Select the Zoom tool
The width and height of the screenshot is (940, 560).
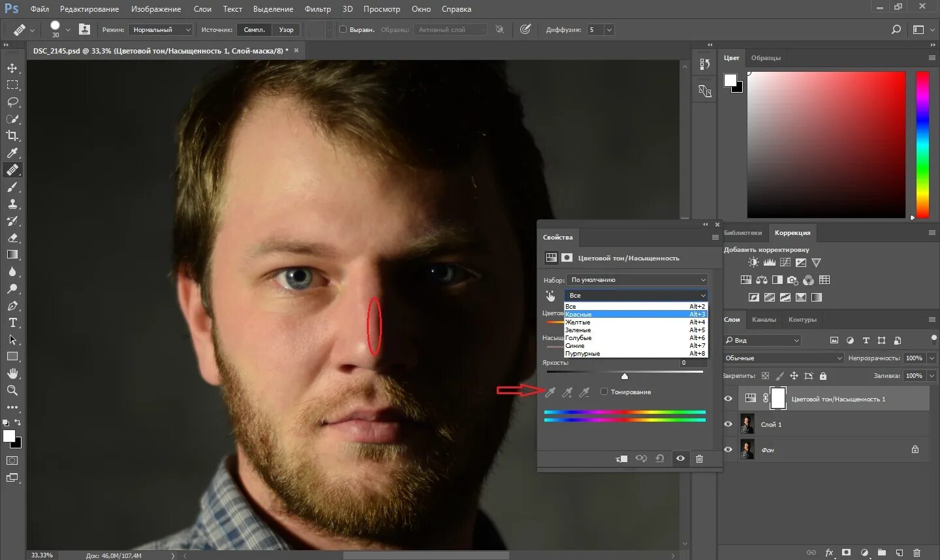tap(12, 390)
